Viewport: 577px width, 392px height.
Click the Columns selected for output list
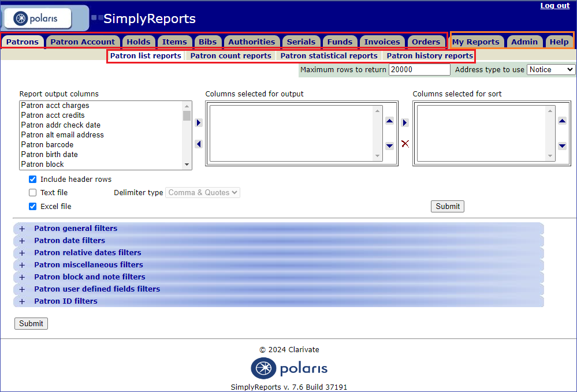tap(296, 133)
